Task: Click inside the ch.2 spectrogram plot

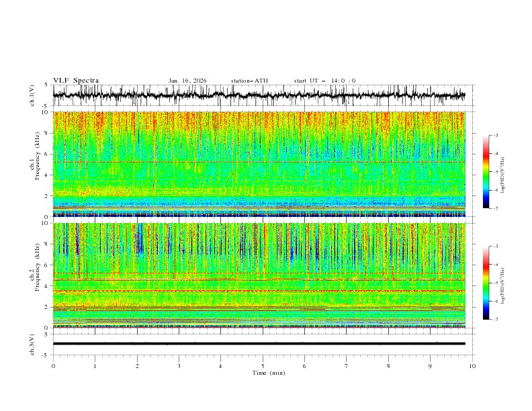Action: (x=259, y=275)
